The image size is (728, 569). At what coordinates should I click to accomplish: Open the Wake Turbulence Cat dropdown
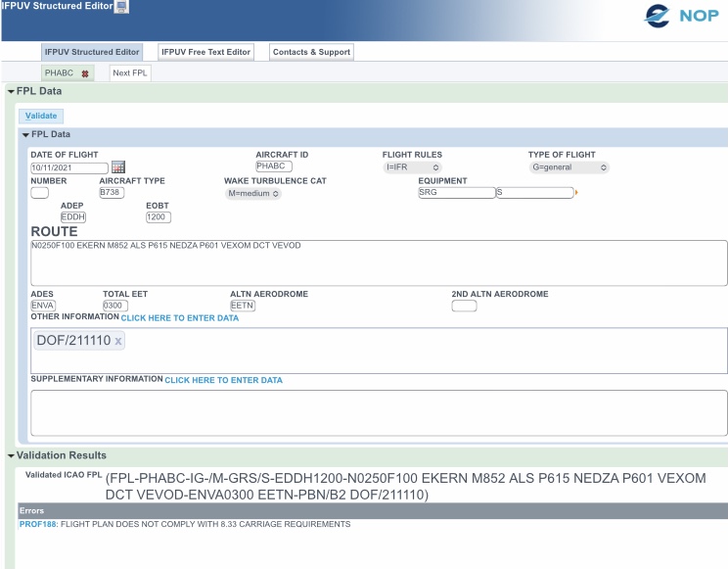click(253, 194)
